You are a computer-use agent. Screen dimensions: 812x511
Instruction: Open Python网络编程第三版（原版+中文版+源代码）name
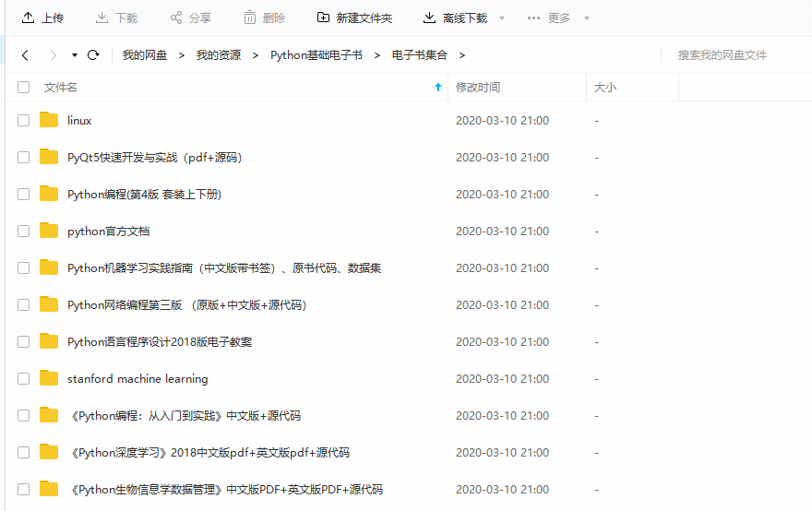[x=187, y=304]
